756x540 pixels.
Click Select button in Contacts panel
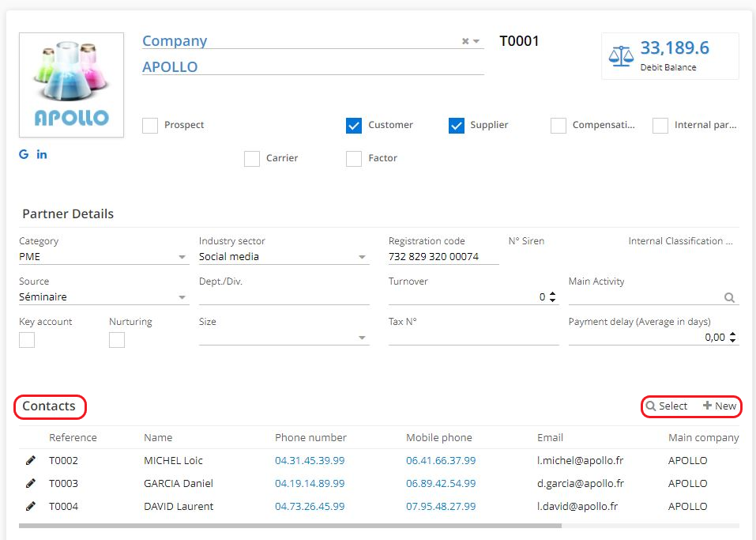pos(668,406)
